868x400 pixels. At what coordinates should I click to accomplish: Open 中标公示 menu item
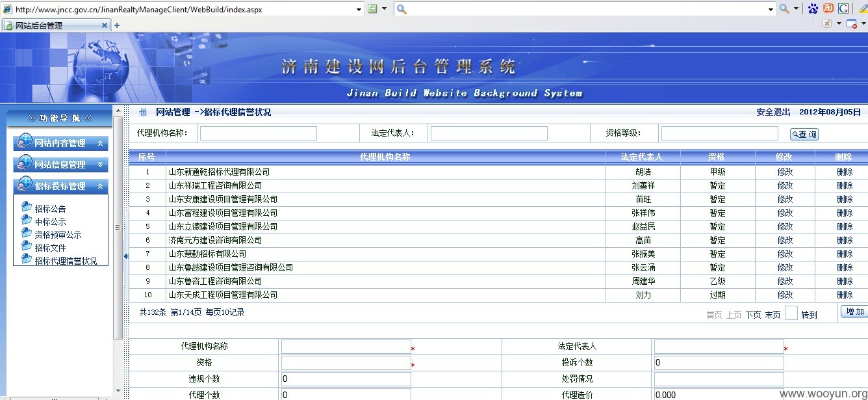tap(50, 222)
